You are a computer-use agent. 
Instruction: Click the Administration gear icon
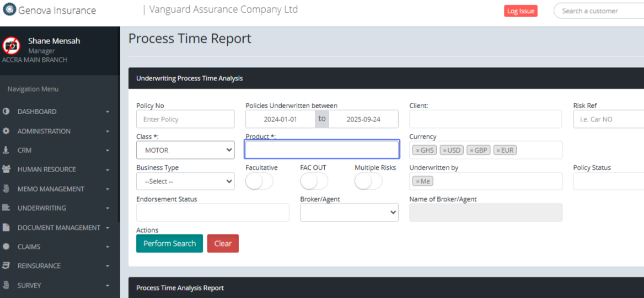6,131
